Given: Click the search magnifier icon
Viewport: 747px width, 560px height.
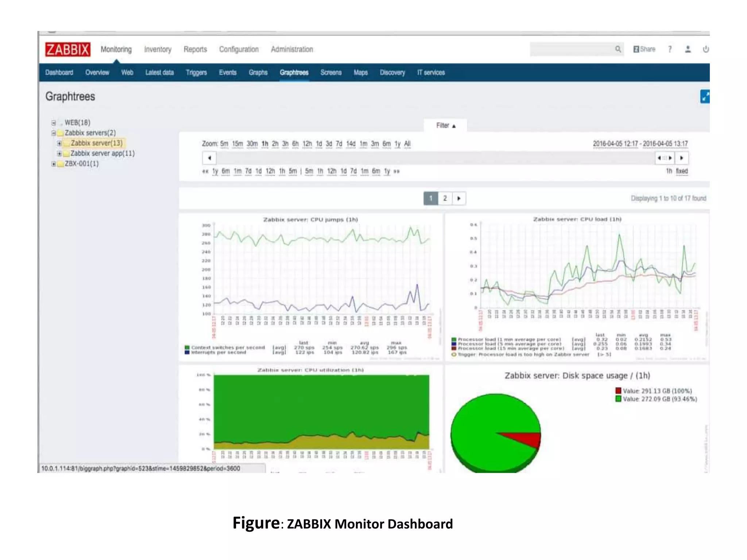Looking at the screenshot, I should (x=618, y=49).
